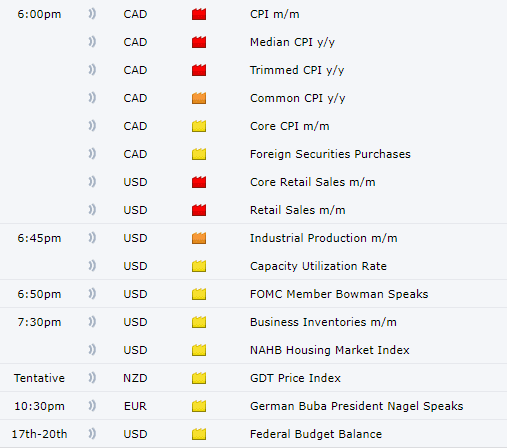507x448 pixels.
Task: Open Foreign Securities Purchases event details
Action: [330, 154]
